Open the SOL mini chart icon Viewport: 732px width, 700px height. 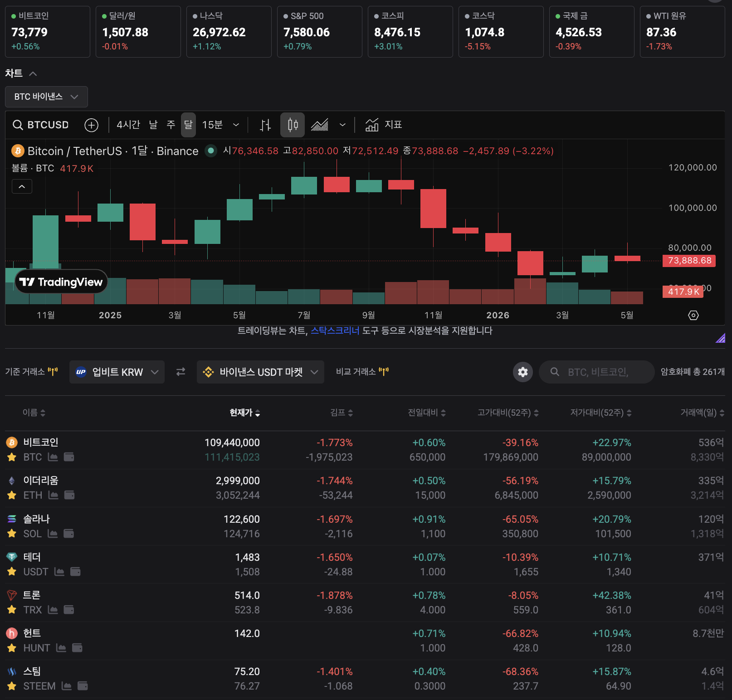pos(53,534)
